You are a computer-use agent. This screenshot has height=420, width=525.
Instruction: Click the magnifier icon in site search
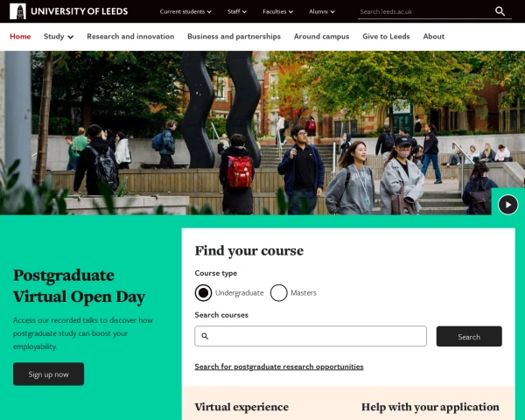pyautogui.click(x=500, y=11)
